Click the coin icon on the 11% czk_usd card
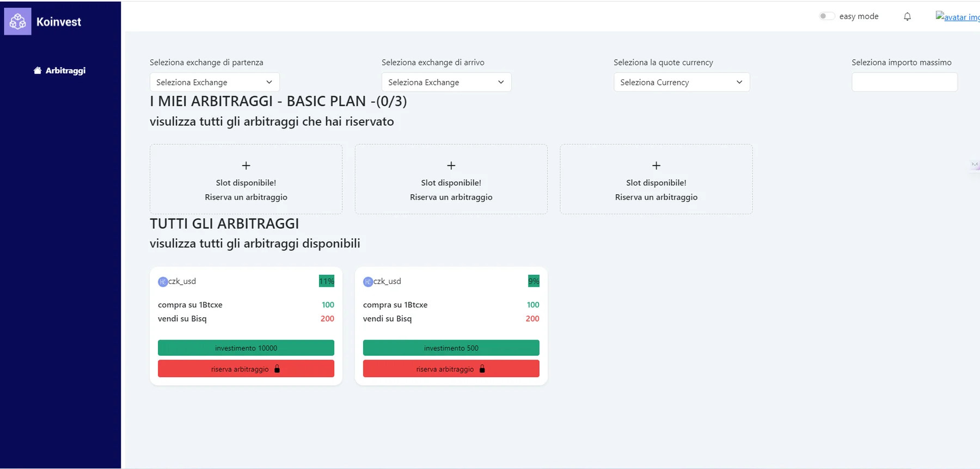This screenshot has width=980, height=469. (163, 282)
